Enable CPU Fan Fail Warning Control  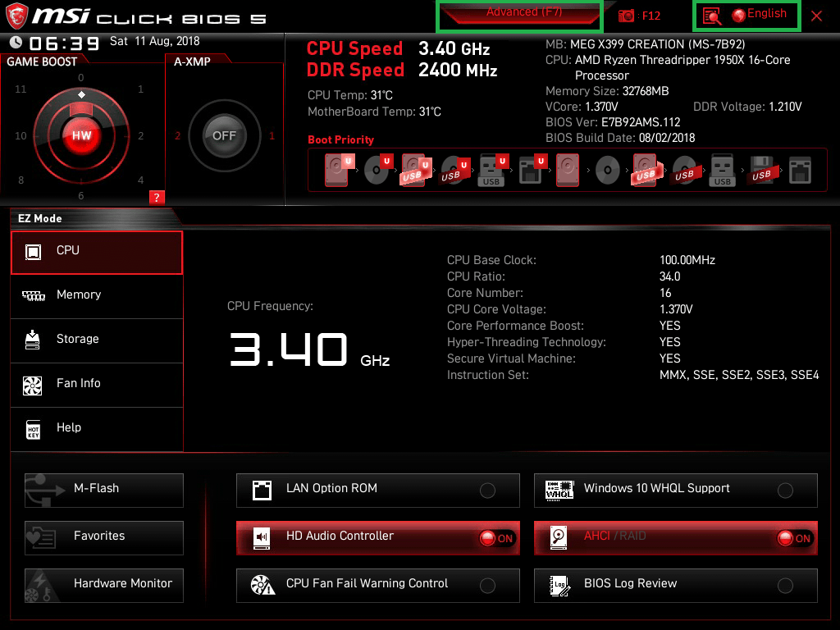coord(377,585)
